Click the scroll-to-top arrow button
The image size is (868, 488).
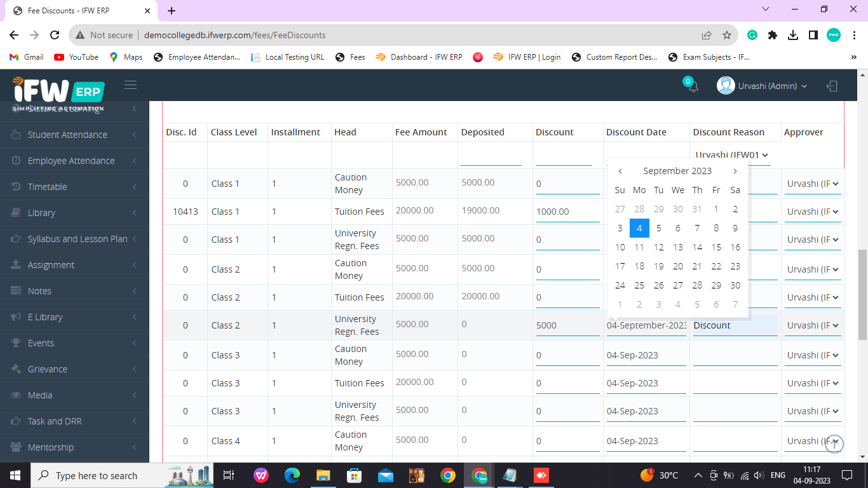pos(834,444)
